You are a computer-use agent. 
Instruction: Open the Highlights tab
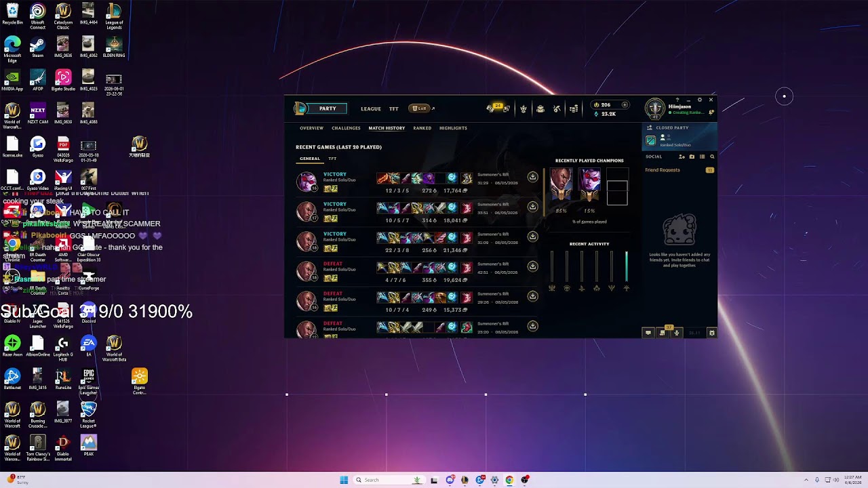point(453,128)
